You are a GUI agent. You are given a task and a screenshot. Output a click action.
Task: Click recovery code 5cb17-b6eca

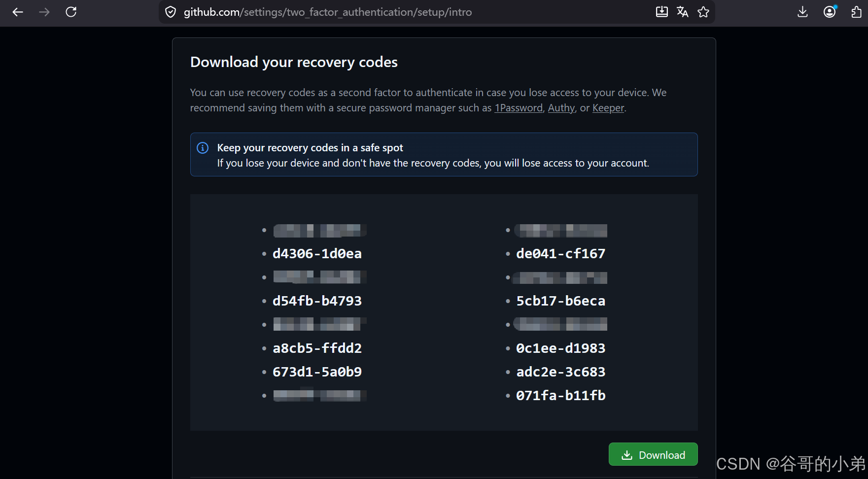click(x=561, y=301)
